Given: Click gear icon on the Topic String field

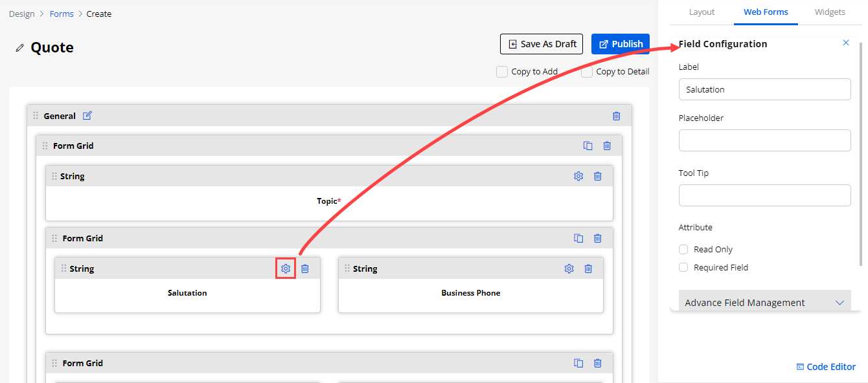Looking at the screenshot, I should pyautogui.click(x=578, y=176).
